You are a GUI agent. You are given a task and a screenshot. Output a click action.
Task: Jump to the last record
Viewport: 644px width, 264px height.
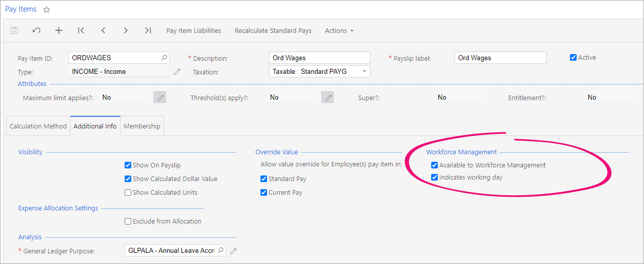point(148,31)
